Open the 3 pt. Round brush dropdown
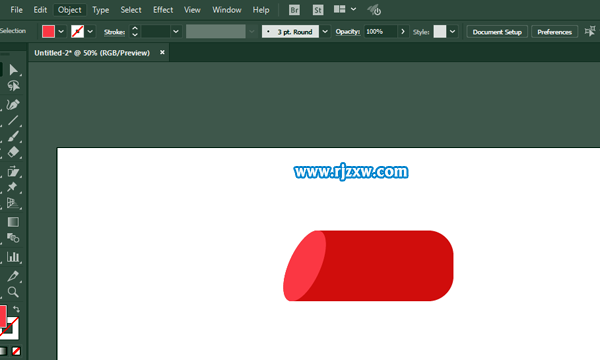600x360 pixels. click(x=325, y=32)
